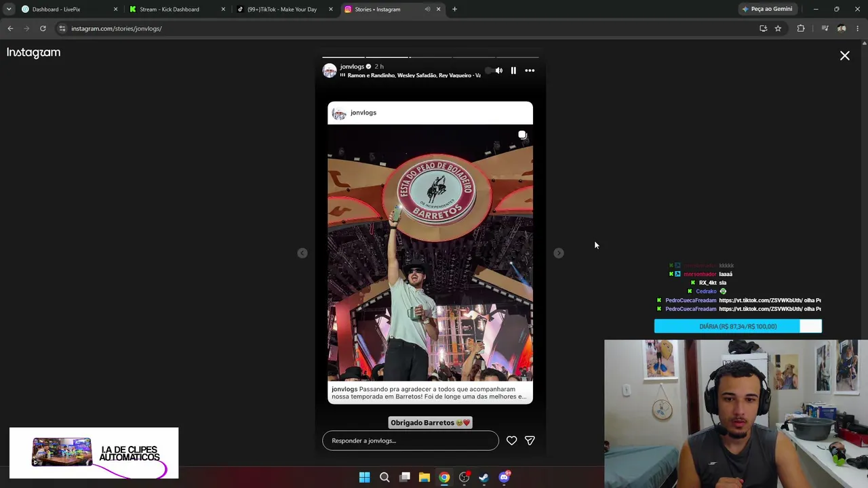Open the jonvlogs username link in story header

pos(352,66)
